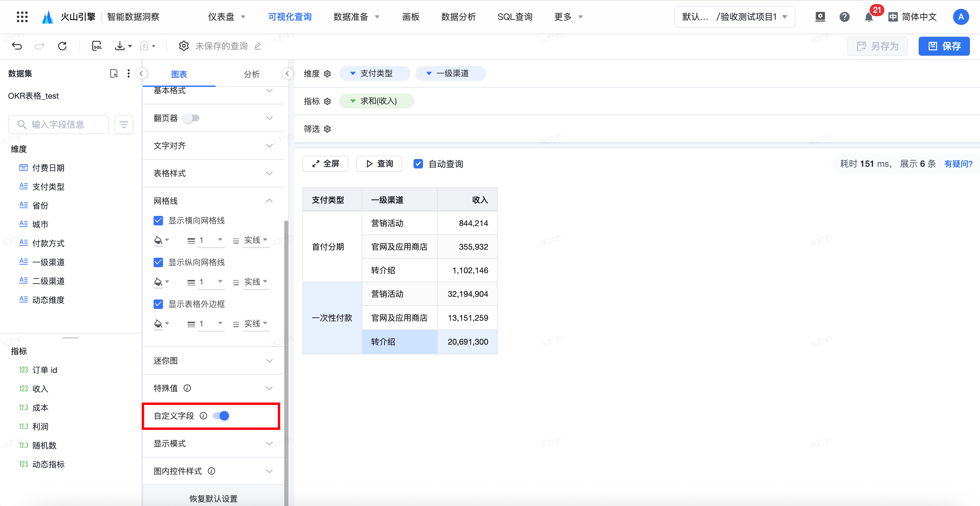Click info icon beside 图内控件样式
This screenshot has height=506, width=980.
click(211, 471)
